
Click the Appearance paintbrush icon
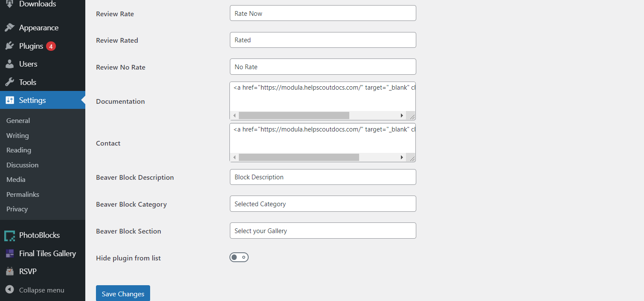point(9,28)
